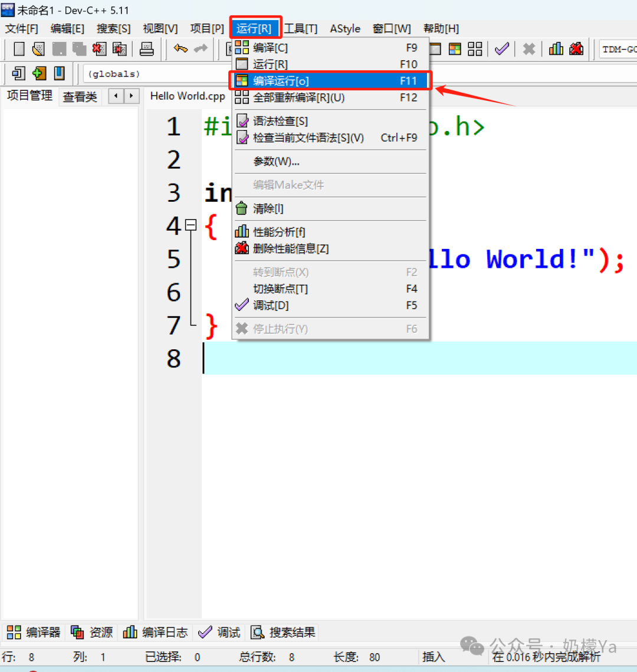Click the Delete Profiling Information toolbar icon
The width and height of the screenshot is (637, 672).
[x=576, y=49]
